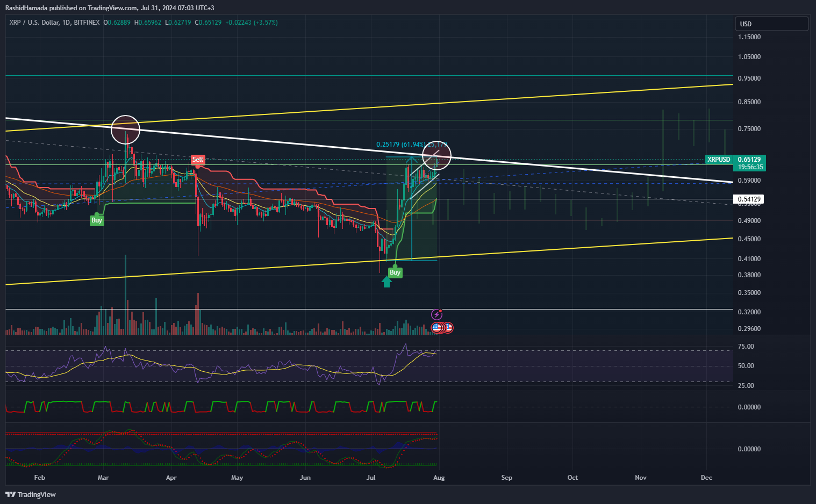Click the TradingView logo
The image size is (816, 504).
click(x=31, y=494)
